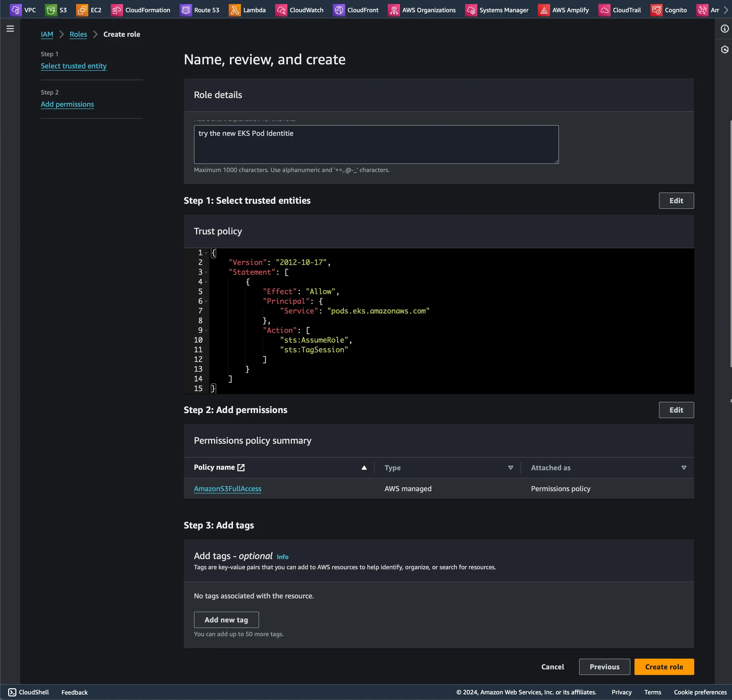
Task: Open the CloudWatch service shortcut icon
Action: (x=281, y=10)
